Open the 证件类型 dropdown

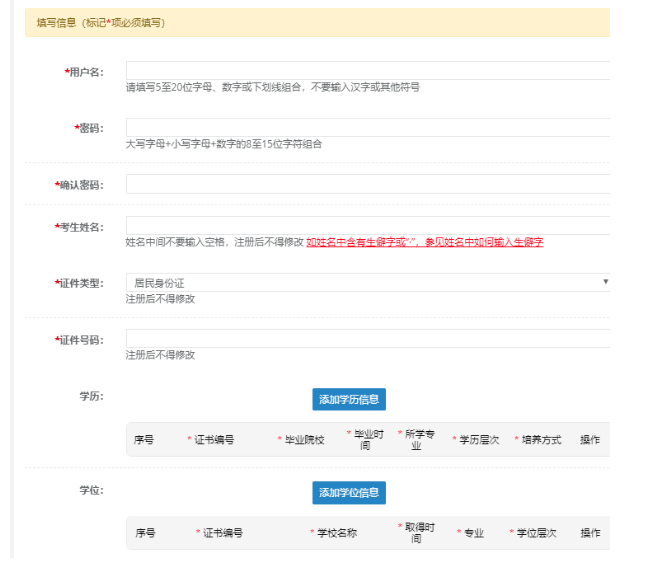point(368,282)
